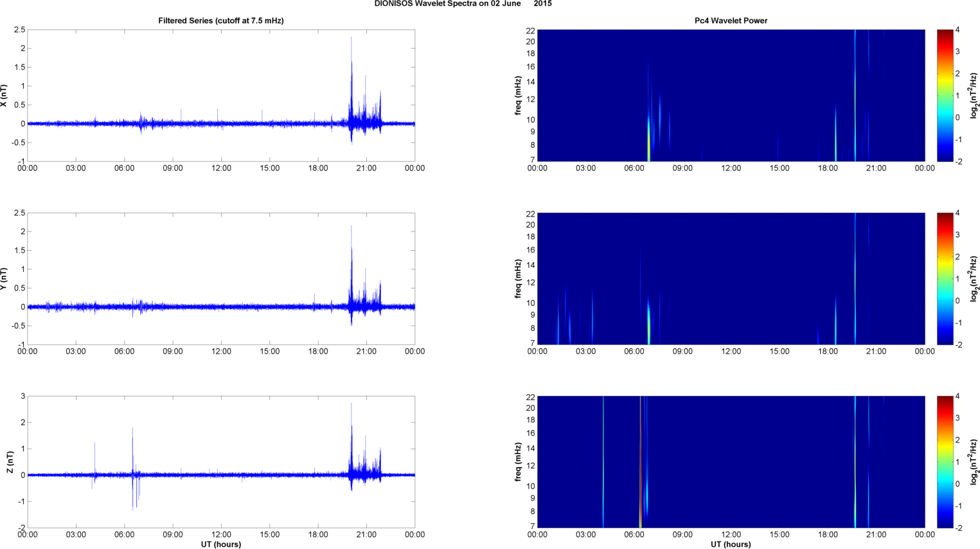The width and height of the screenshot is (980, 549).
Task: Click the bottom wavelet panel's colorbar
Action: [945, 462]
